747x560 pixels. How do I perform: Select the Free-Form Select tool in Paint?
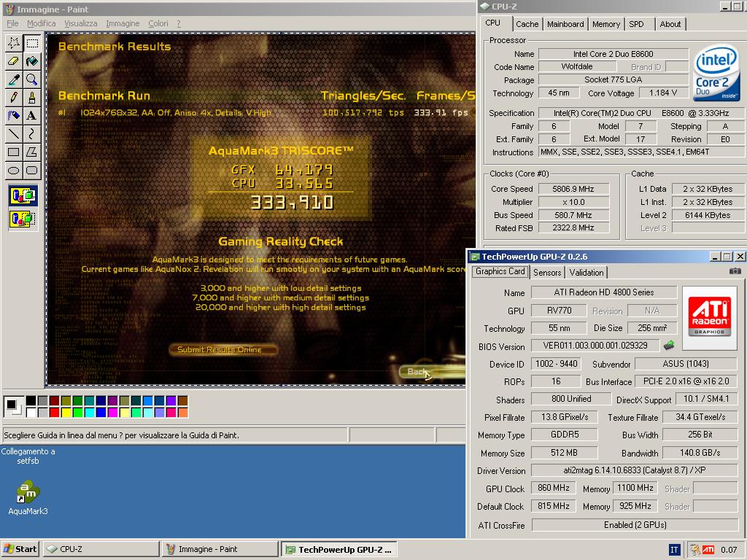(14, 43)
